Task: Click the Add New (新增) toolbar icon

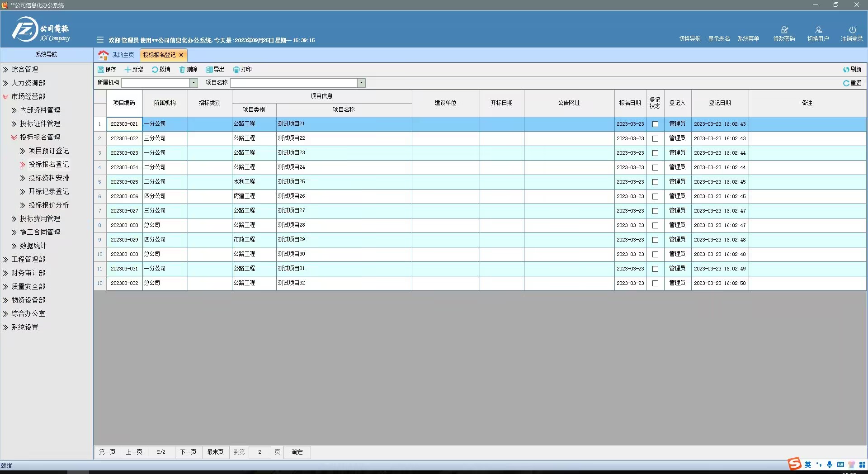Action: (x=128, y=70)
